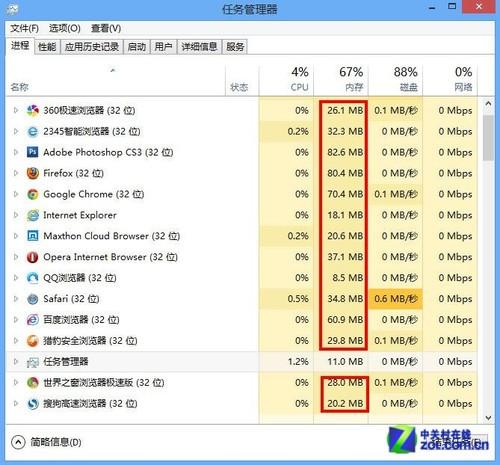Select the 360极速浏览器 process icon
This screenshot has height=465, width=500.
click(x=33, y=111)
